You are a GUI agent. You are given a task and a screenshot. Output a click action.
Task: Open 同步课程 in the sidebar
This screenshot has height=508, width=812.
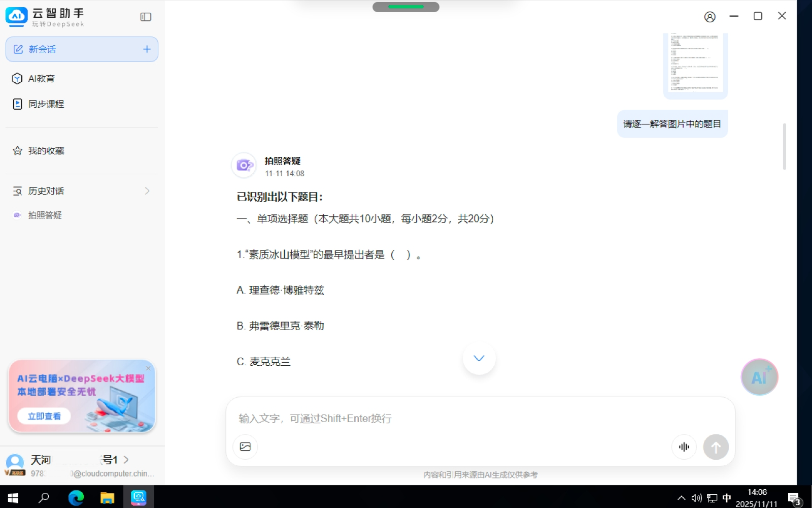pyautogui.click(x=46, y=104)
